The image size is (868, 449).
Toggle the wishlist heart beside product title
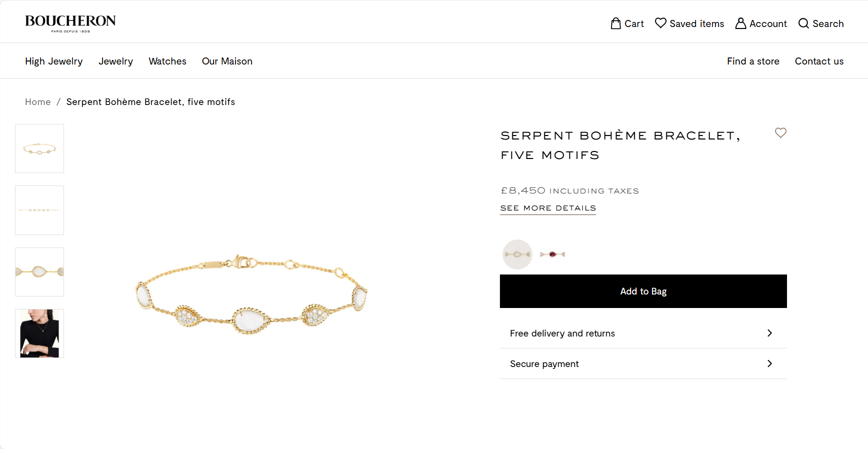pyautogui.click(x=780, y=133)
